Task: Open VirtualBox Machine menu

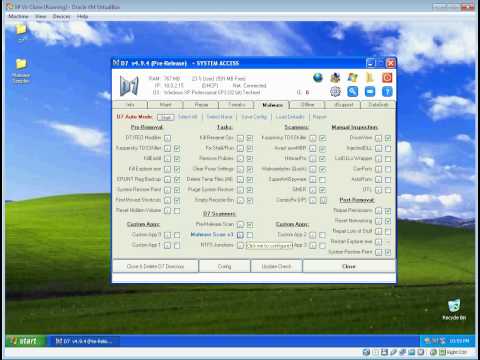Action: click(x=18, y=16)
